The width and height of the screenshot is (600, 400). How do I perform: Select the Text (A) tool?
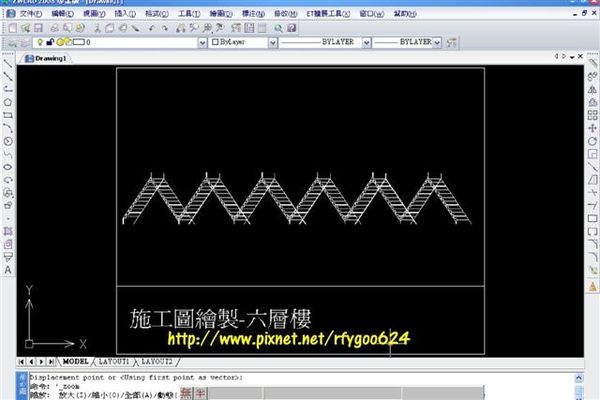coord(8,270)
